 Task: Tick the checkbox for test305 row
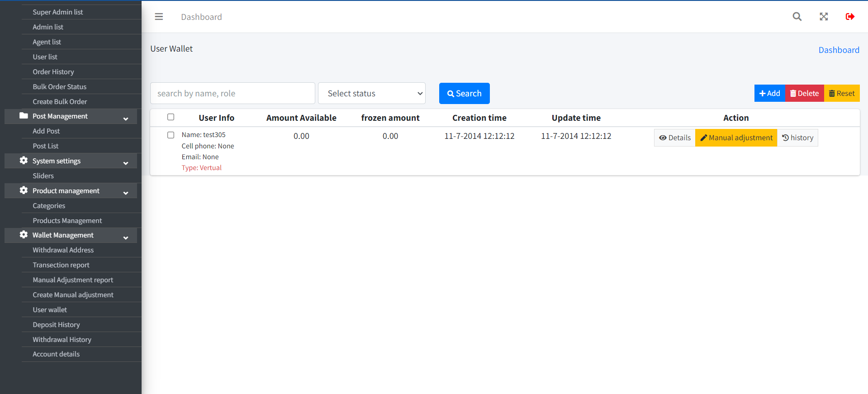coord(171,135)
